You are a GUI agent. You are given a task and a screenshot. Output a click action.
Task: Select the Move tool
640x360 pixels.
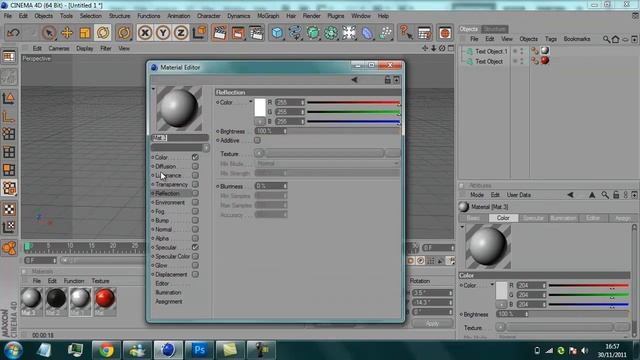click(67, 33)
